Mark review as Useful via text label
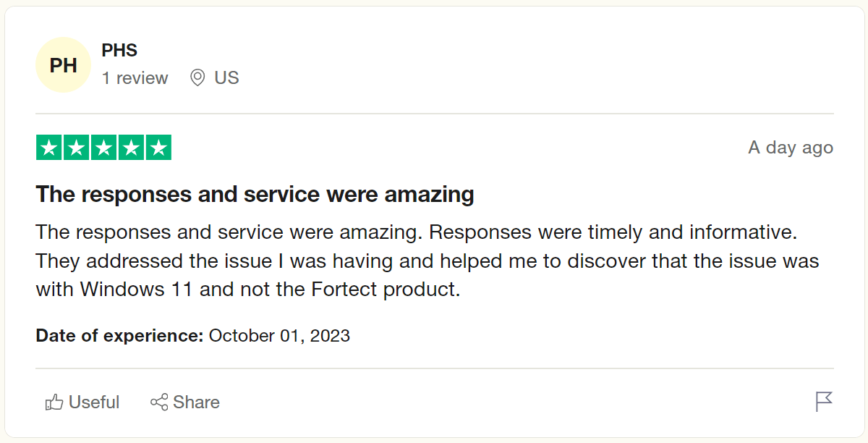This screenshot has height=443, width=868. click(94, 402)
